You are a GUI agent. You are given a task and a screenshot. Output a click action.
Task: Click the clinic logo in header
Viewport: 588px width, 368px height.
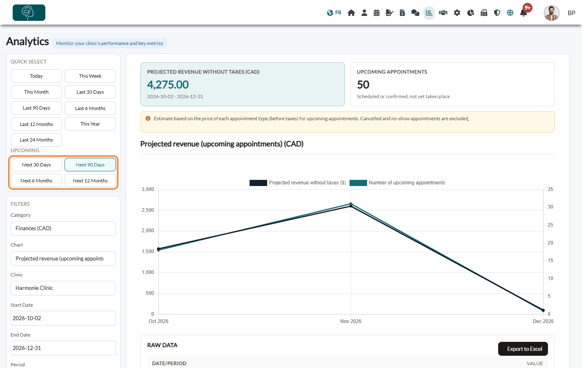(29, 13)
